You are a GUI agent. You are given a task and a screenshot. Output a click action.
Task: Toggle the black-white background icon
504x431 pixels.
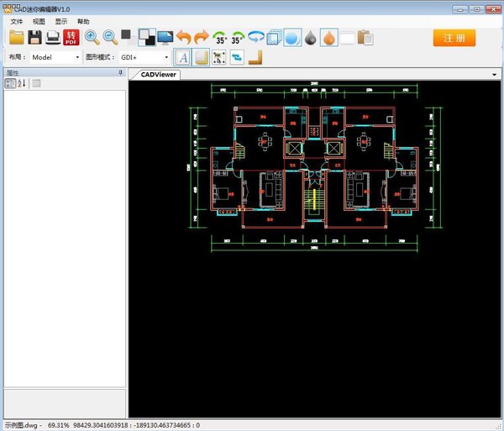[x=145, y=37]
